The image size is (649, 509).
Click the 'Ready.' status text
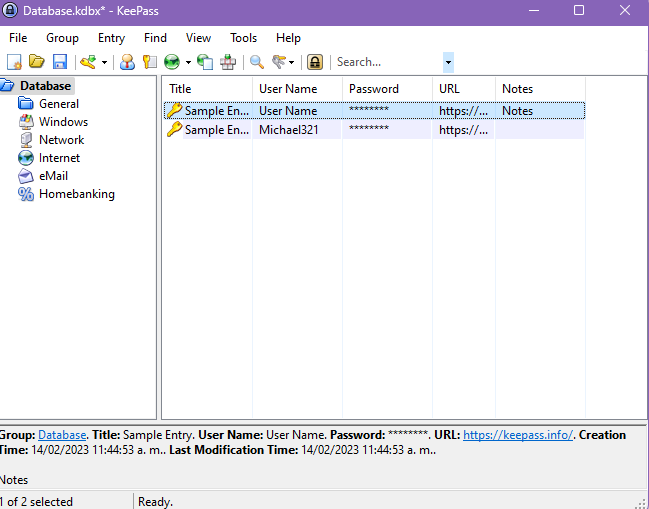pyautogui.click(x=155, y=502)
